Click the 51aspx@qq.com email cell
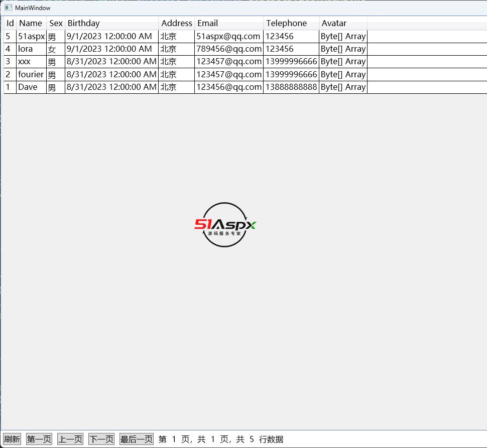This screenshot has width=487, height=448. coord(228,36)
